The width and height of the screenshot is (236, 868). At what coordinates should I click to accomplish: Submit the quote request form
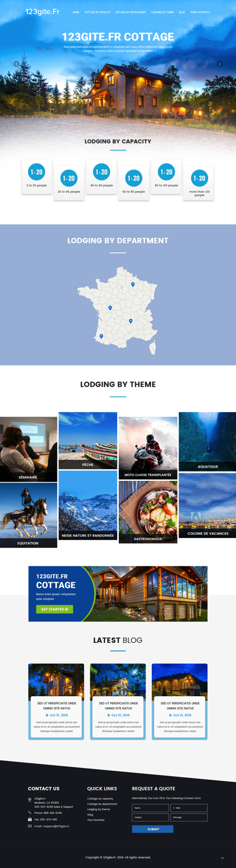(x=153, y=829)
